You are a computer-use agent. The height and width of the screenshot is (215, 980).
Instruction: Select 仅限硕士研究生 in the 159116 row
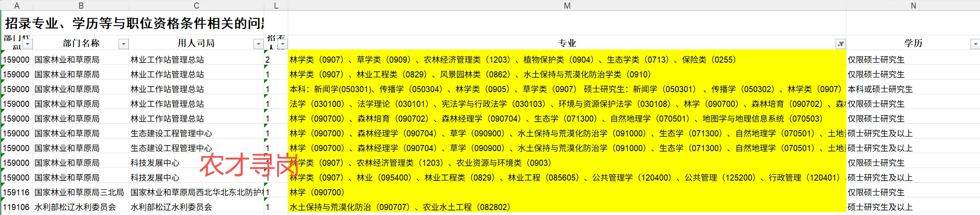pyautogui.click(x=913, y=192)
